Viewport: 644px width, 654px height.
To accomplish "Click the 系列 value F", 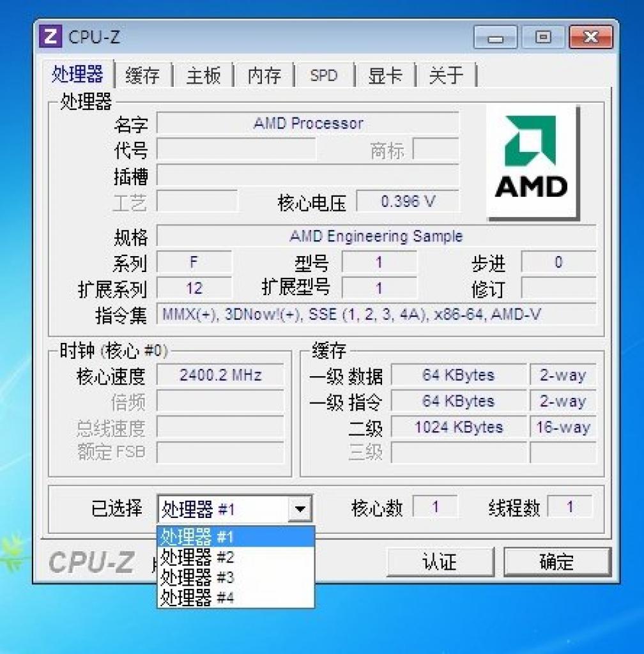I will click(194, 262).
